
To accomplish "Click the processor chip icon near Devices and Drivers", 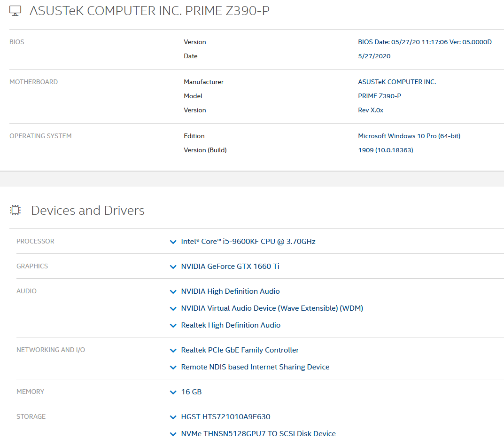I will [x=15, y=210].
